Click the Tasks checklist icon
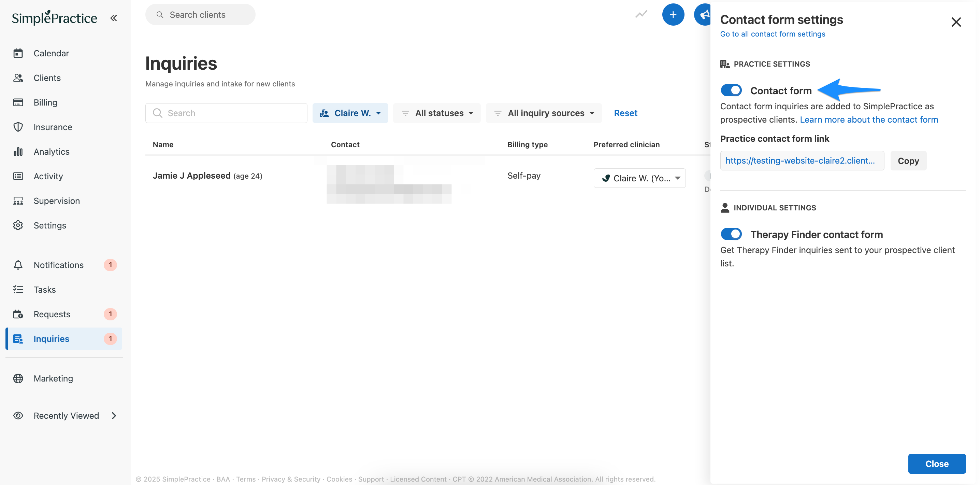 coord(18,289)
